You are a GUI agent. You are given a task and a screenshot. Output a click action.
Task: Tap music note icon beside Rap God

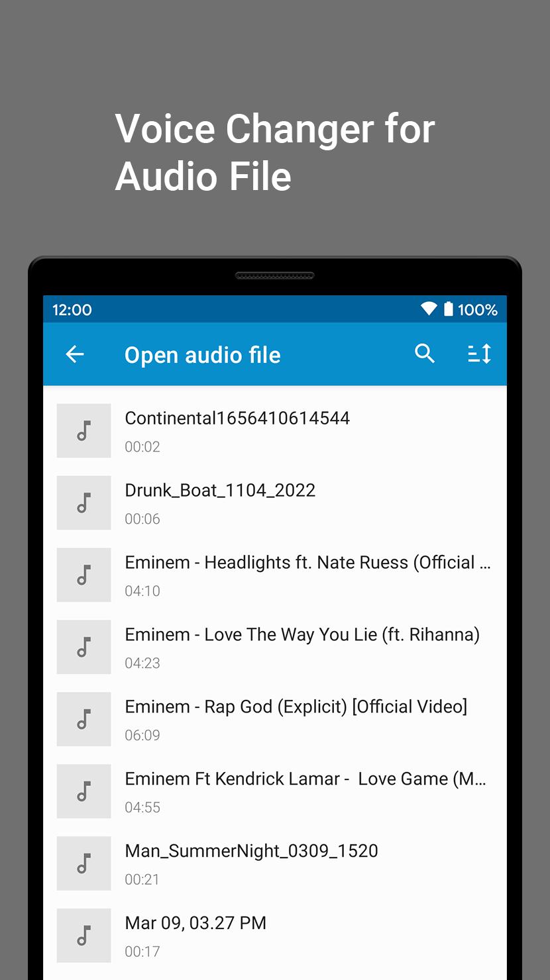point(83,719)
